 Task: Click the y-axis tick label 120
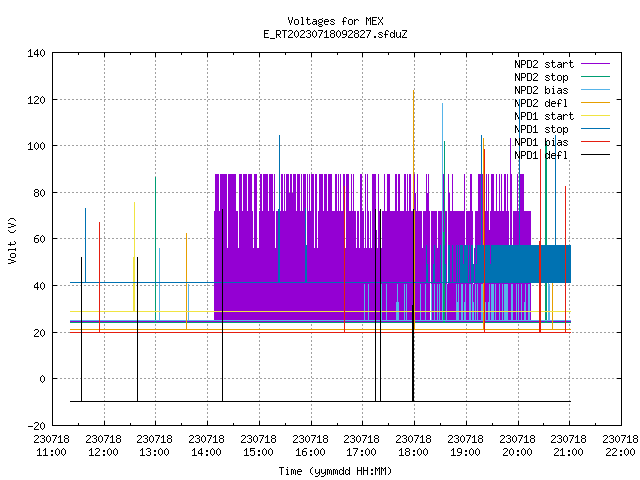(36, 100)
